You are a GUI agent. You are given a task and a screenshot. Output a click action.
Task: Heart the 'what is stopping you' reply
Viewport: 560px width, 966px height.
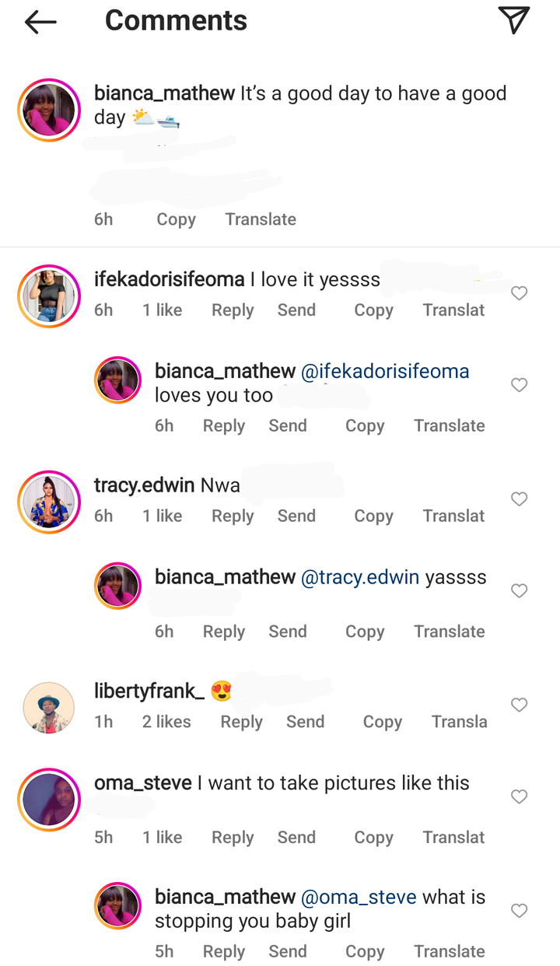pos(519,911)
